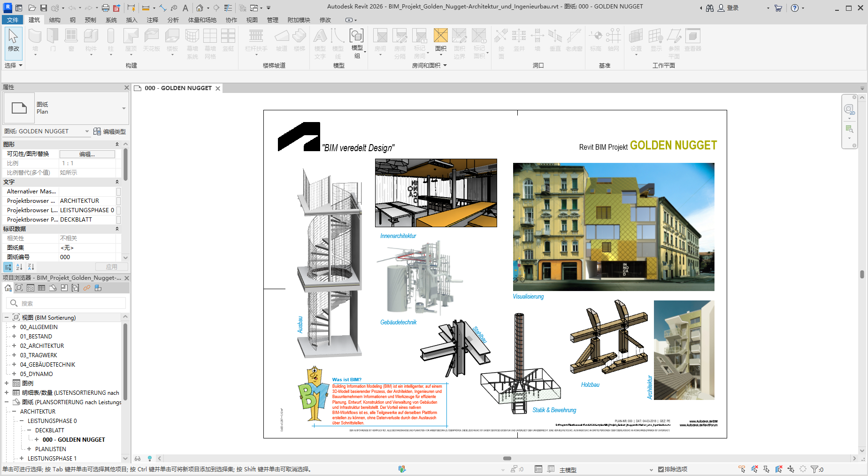The height and width of the screenshot is (476, 868).
Task: Expand the 图例 tree node
Action: coord(7,383)
